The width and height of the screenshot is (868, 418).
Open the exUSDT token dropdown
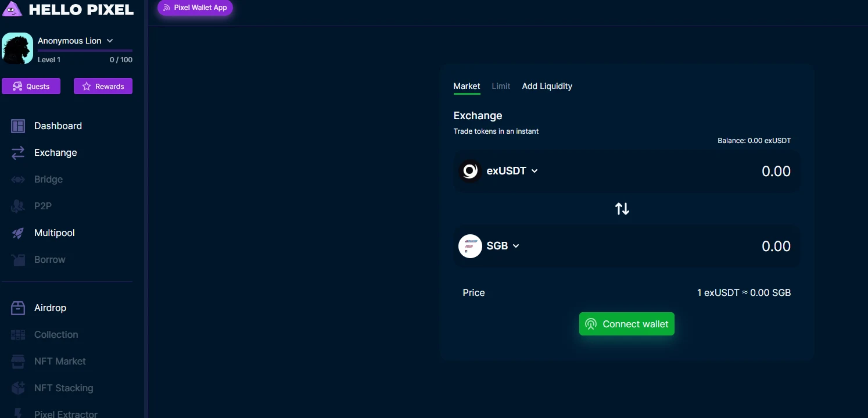coord(512,171)
